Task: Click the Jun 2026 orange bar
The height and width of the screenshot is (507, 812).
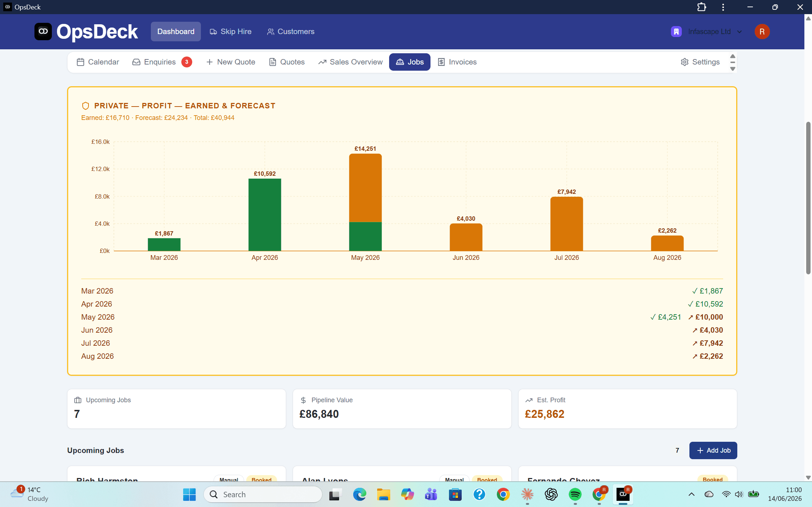Action: 466,237
